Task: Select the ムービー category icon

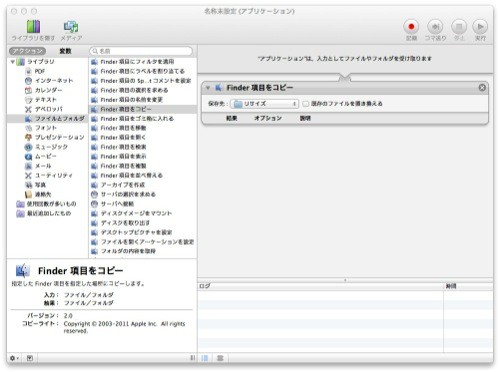Action: 29,156
